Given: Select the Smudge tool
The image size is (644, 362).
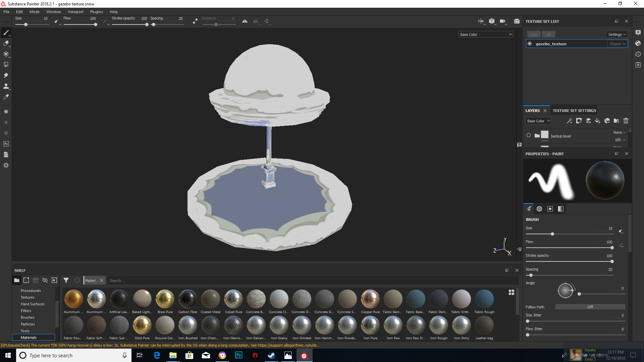Looking at the screenshot, I should [x=6, y=75].
